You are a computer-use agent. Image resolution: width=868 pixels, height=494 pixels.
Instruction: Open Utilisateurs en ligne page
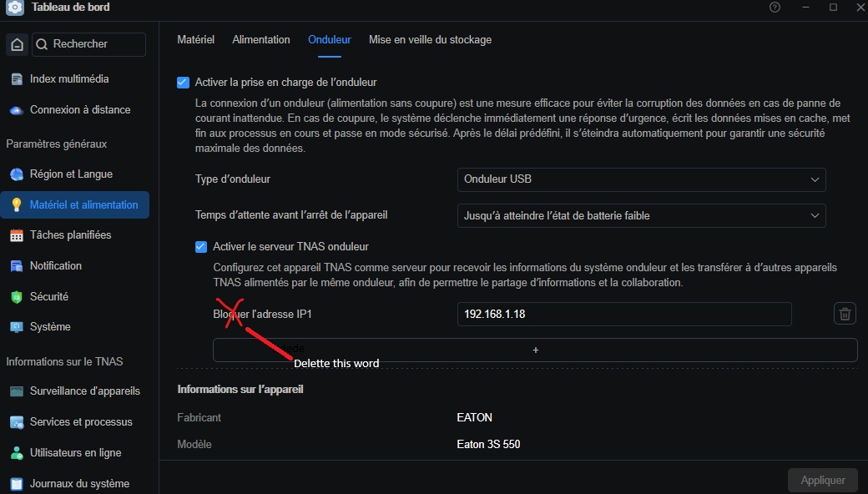click(75, 453)
